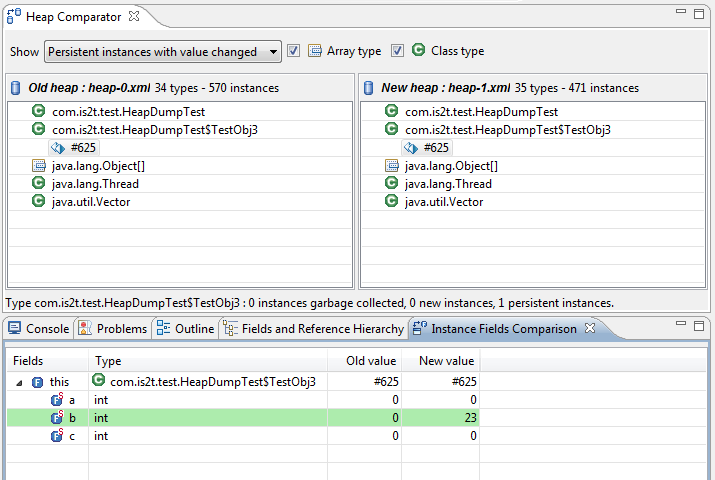Select java.util.Vector in Old heap
Screen dimensions: 715x480
91,202
